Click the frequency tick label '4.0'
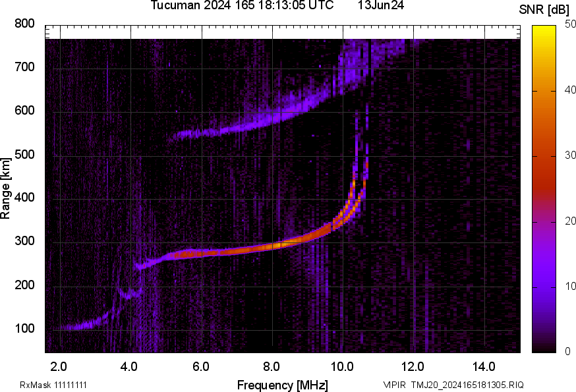This screenshot has width=576, height=392. pyautogui.click(x=129, y=366)
